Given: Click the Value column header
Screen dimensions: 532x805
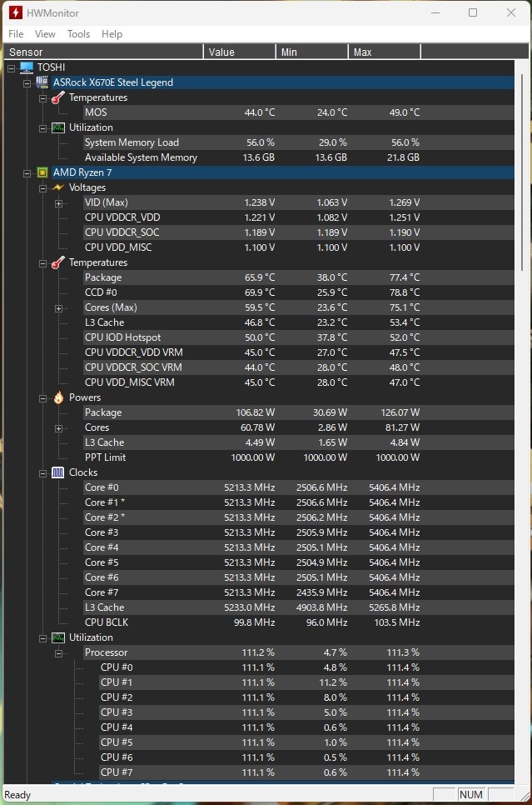Looking at the screenshot, I should click(240, 52).
